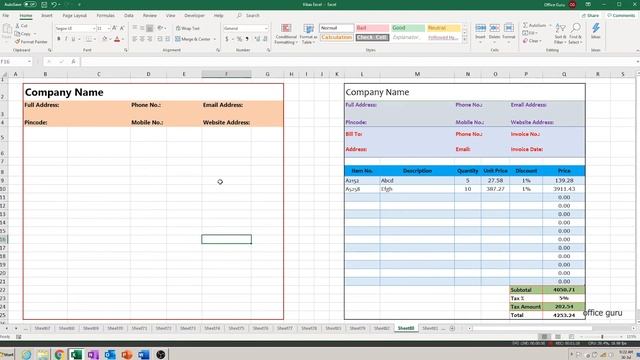Click the Decrease Indent icon

(x=160, y=39)
